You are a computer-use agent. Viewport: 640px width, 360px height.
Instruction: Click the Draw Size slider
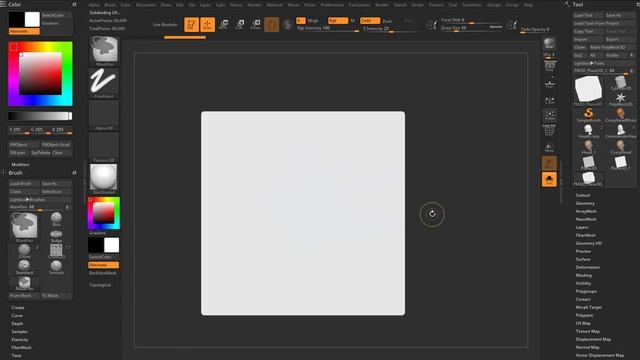tap(471, 28)
